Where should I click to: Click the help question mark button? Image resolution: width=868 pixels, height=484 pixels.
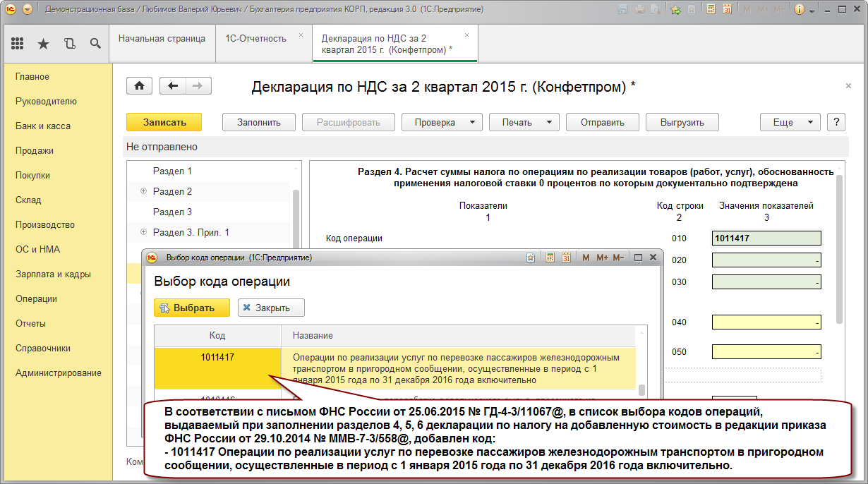tap(836, 122)
